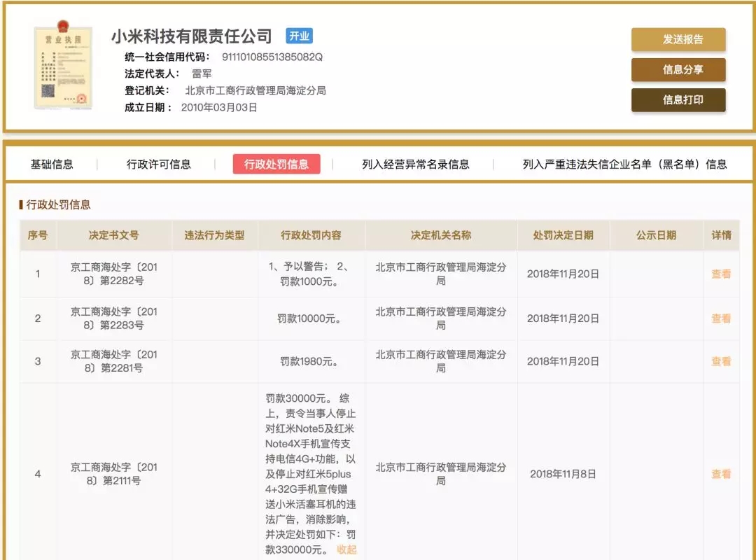This screenshot has width=756, height=560.
Task: Click legal representative name 雷军
Action: pos(202,73)
